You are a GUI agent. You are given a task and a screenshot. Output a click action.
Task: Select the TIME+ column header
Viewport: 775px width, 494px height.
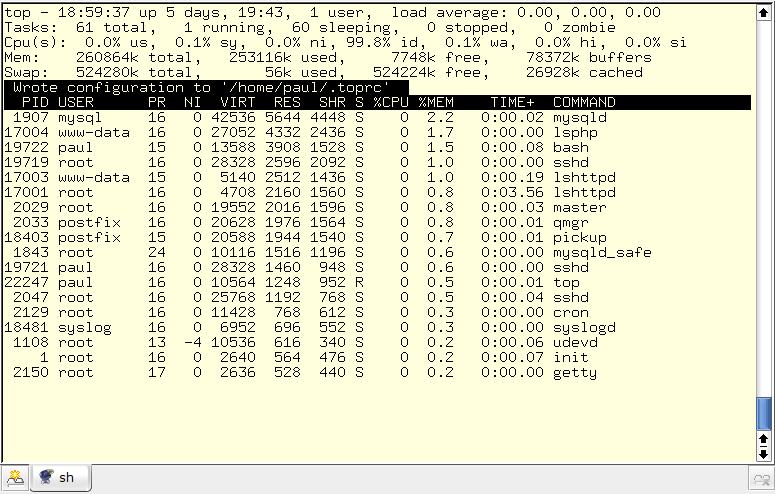(x=512, y=102)
